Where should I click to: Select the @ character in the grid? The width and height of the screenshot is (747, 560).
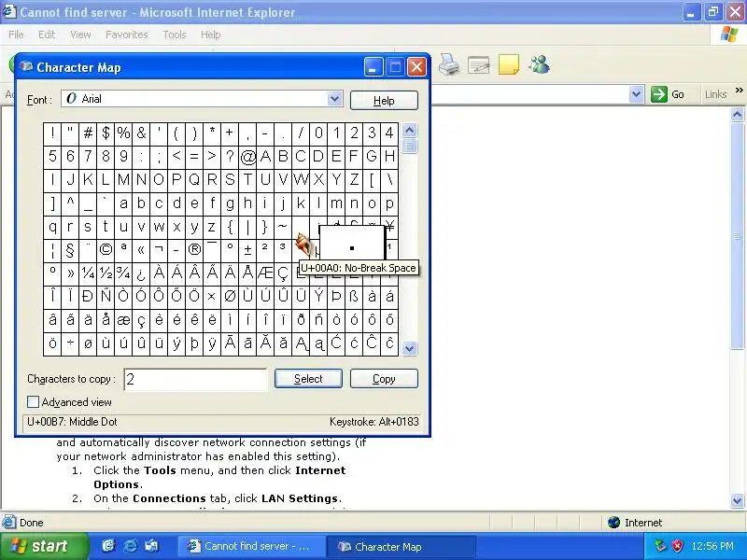(247, 156)
